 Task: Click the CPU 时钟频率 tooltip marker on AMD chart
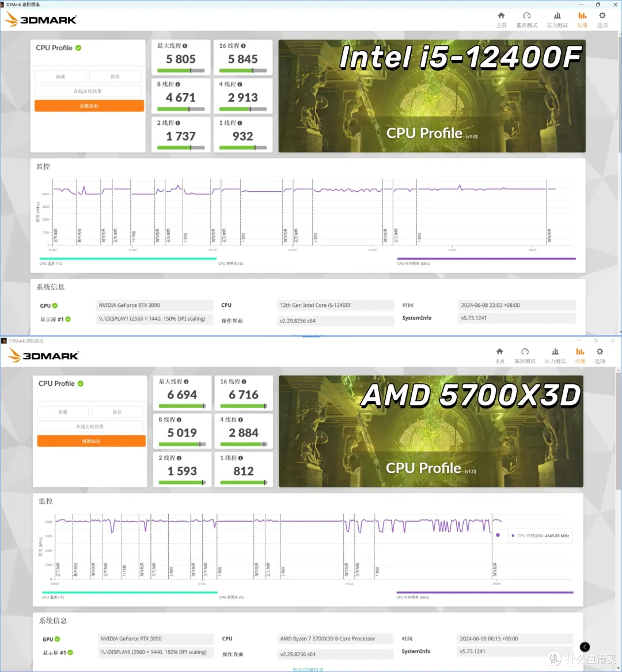[x=498, y=535]
